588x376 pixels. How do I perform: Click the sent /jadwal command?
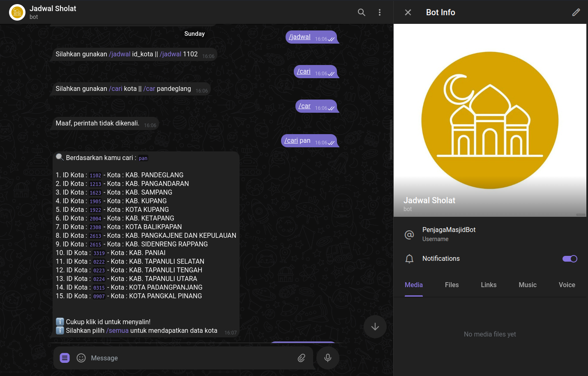click(300, 37)
